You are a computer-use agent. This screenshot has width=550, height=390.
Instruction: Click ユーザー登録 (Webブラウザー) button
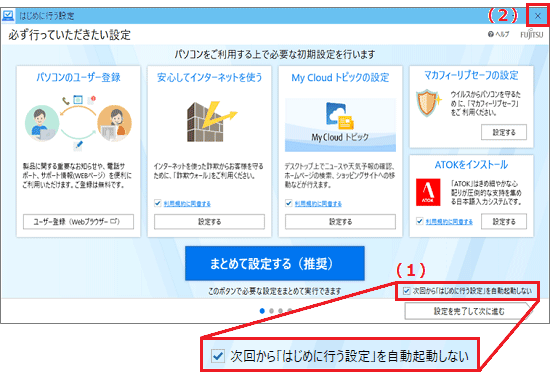[x=79, y=222]
